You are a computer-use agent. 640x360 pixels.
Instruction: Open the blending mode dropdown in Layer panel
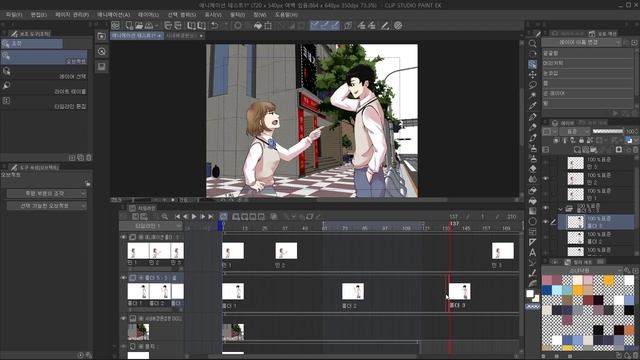click(x=575, y=131)
